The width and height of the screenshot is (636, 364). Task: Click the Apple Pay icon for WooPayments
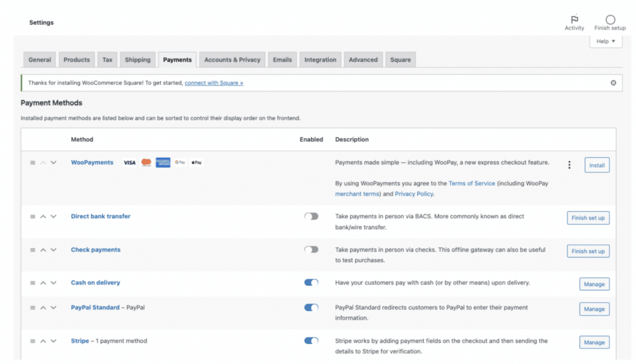pyautogui.click(x=196, y=162)
